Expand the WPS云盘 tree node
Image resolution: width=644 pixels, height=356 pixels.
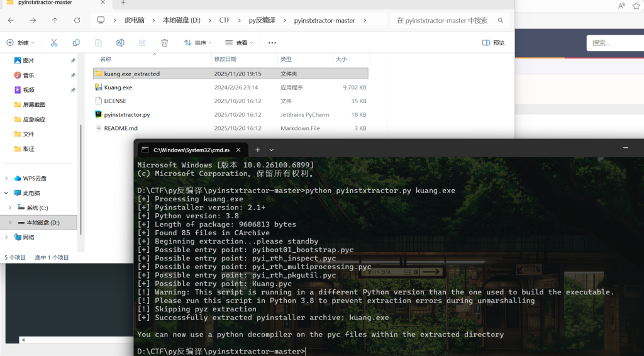click(7, 178)
